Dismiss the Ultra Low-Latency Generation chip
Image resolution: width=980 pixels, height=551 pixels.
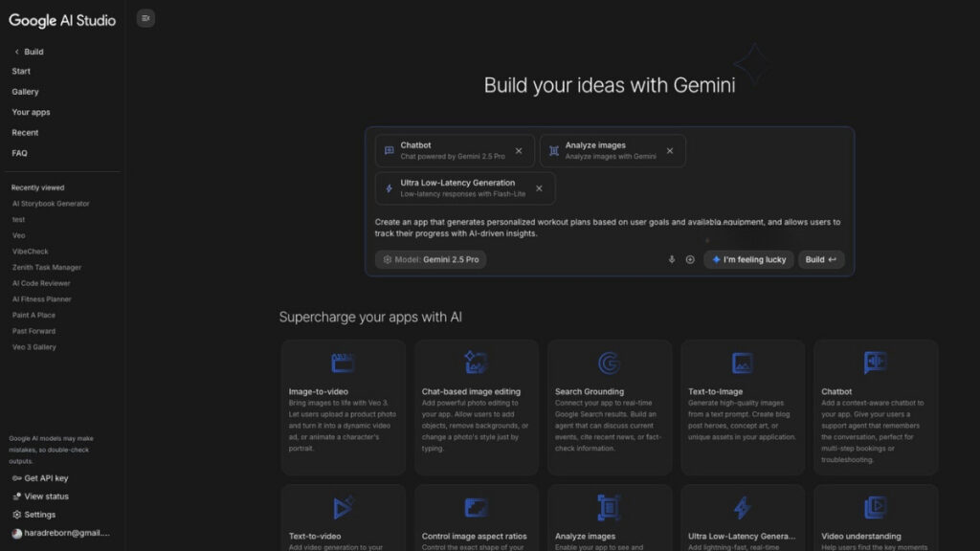point(540,188)
